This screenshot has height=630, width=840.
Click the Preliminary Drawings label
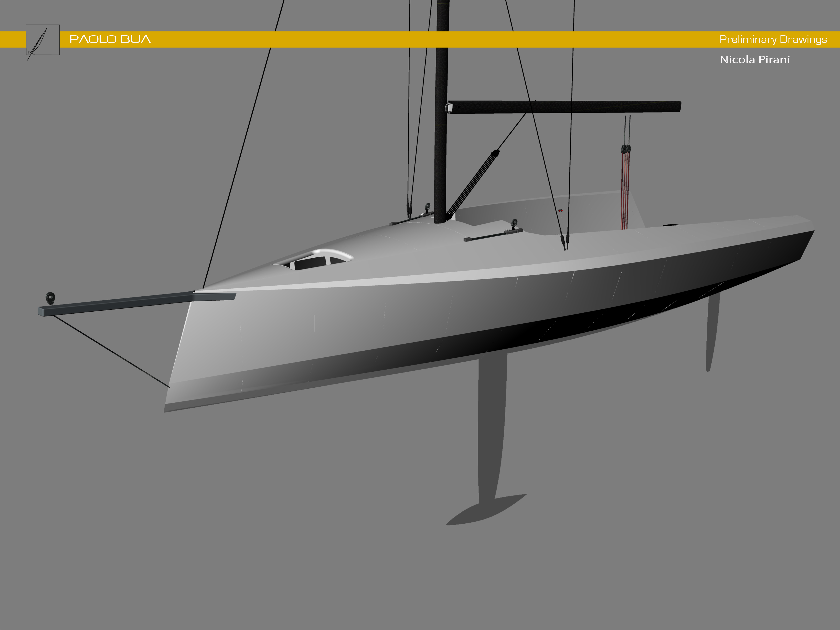click(773, 39)
